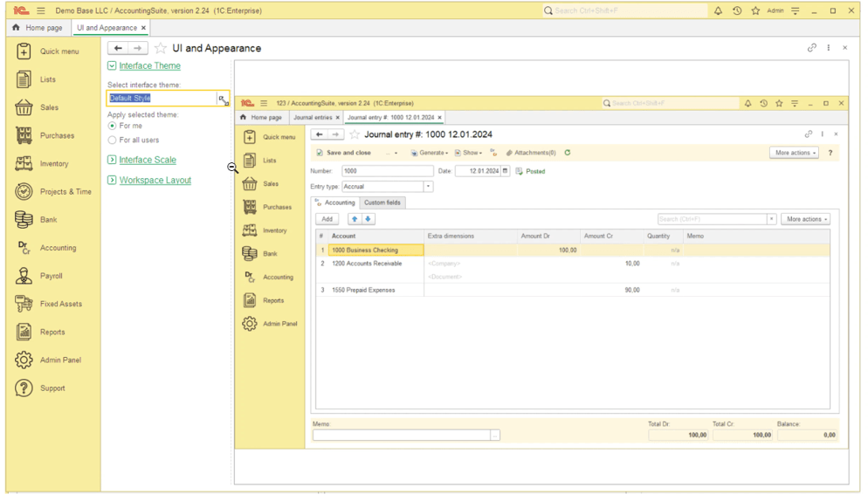Click notifications bell in main title bar
Image resolution: width=868 pixels, height=501 pixels.
(x=718, y=10)
